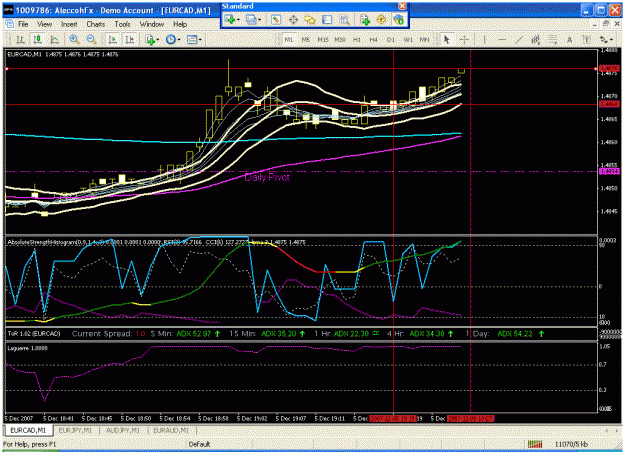Viewport: 625px width, 452px height.
Task: Open the File menu
Action: (x=23, y=24)
